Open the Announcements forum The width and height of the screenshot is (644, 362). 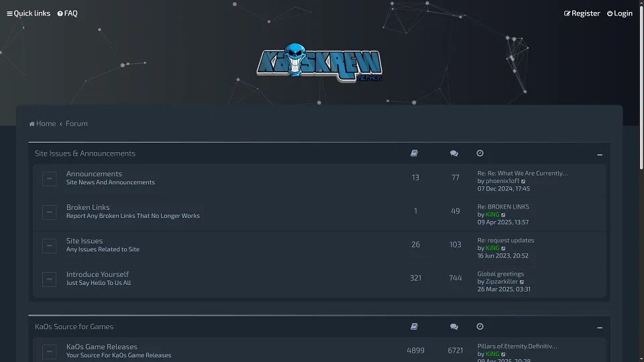pyautogui.click(x=94, y=174)
